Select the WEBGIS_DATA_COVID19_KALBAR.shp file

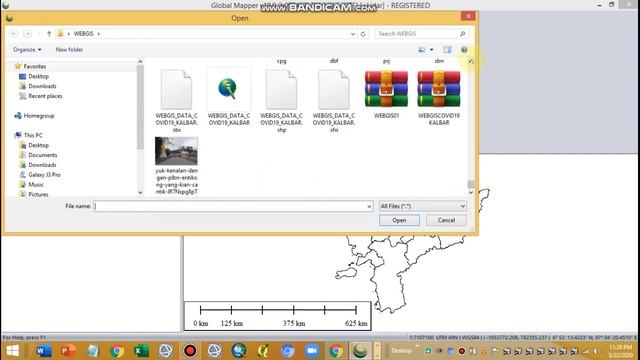pos(281,89)
